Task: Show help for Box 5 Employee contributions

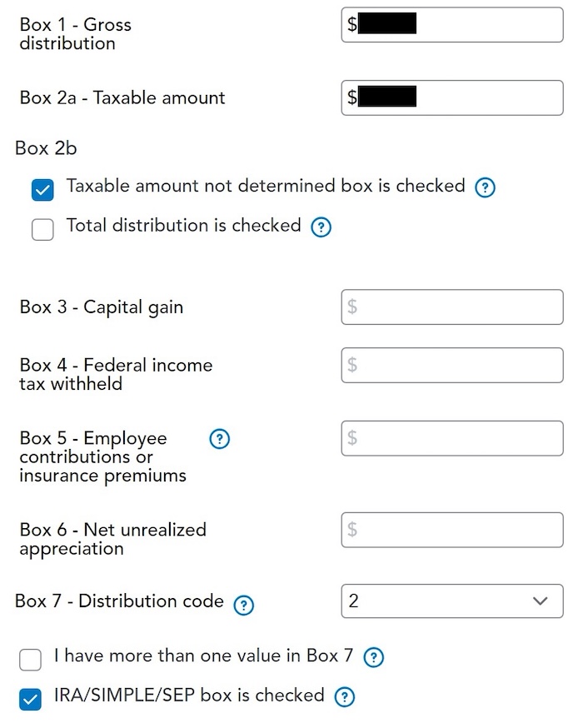Action: click(219, 439)
